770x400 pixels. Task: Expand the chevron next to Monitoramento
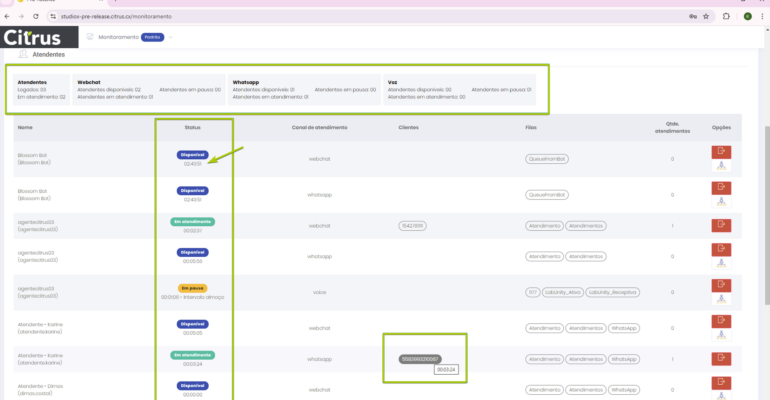click(x=171, y=37)
